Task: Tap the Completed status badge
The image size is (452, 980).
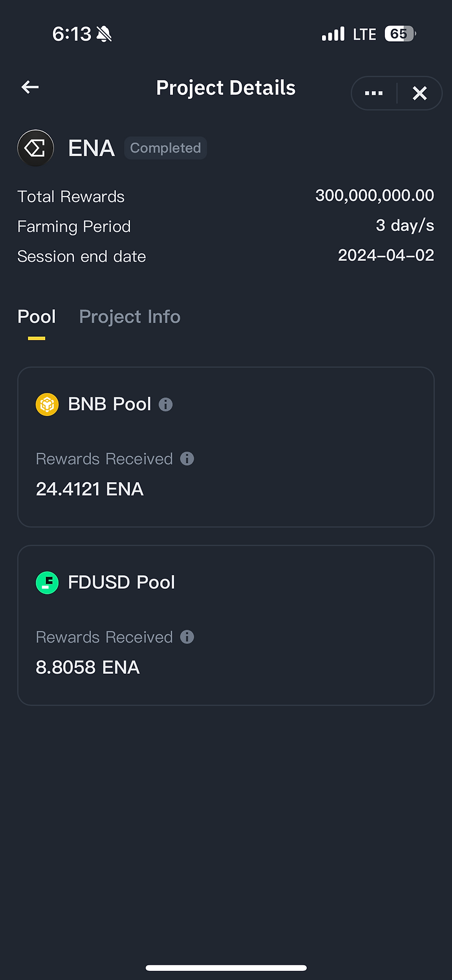Action: 165,148
